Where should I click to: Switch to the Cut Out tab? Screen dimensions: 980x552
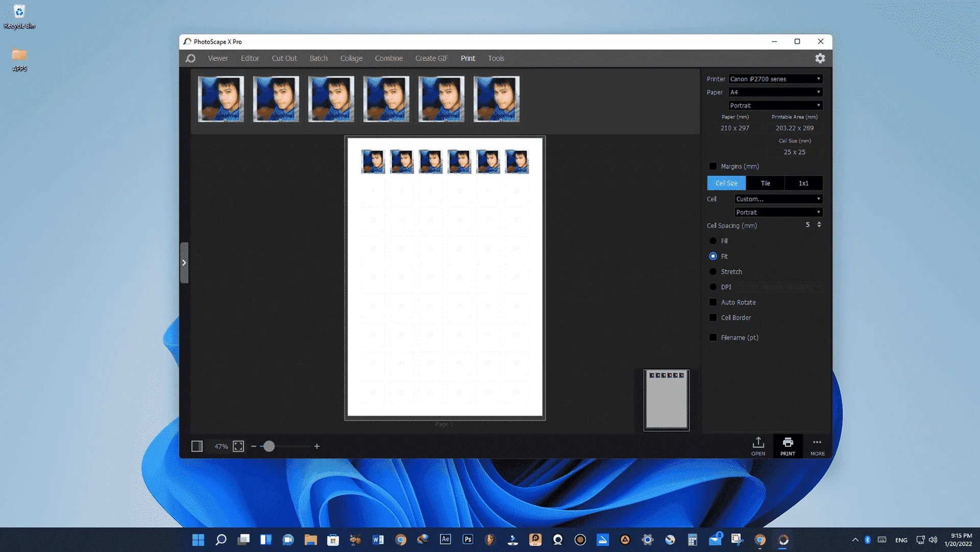coord(284,58)
